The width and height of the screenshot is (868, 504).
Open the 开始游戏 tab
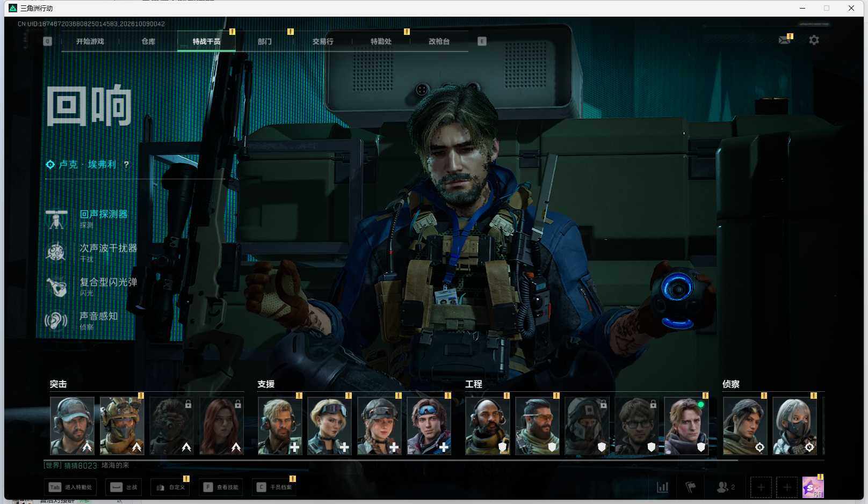click(90, 41)
